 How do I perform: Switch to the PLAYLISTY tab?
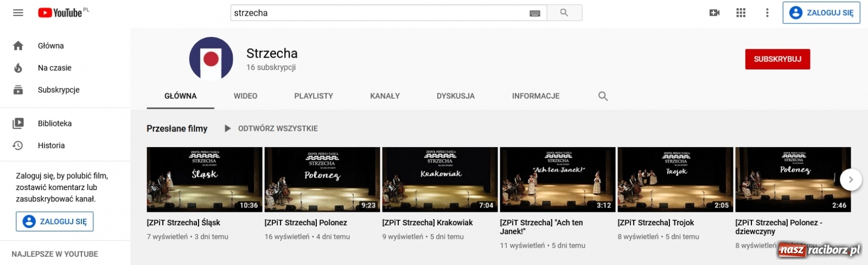[x=314, y=96]
